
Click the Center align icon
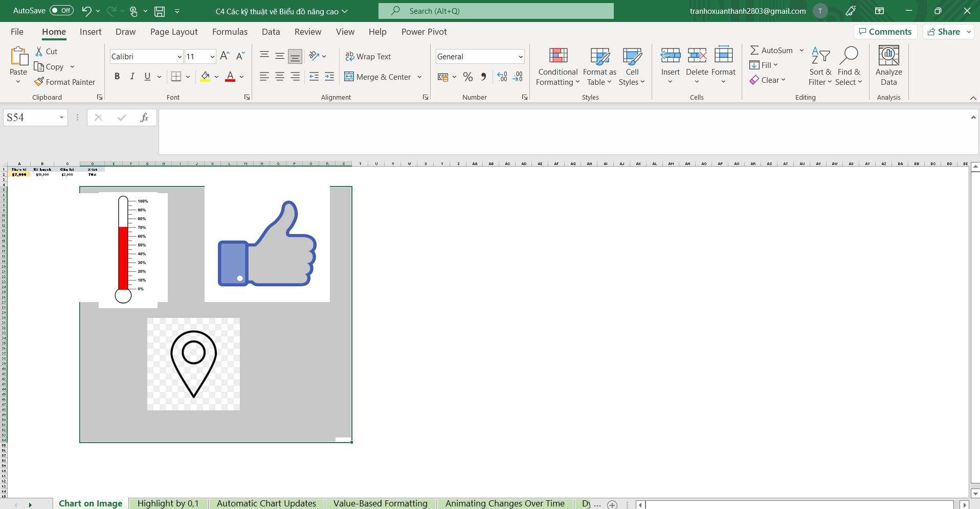[x=280, y=77]
